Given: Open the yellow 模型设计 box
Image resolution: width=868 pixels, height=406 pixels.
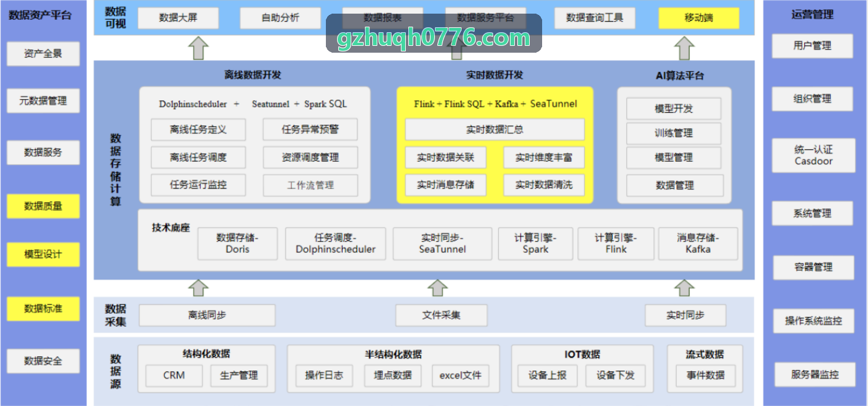Looking at the screenshot, I should [x=43, y=254].
